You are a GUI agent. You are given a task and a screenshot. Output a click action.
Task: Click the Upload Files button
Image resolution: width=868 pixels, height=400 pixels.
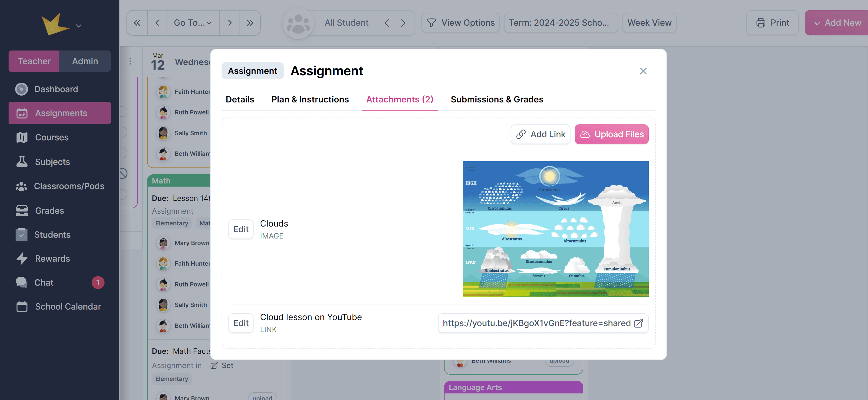pyautogui.click(x=611, y=134)
